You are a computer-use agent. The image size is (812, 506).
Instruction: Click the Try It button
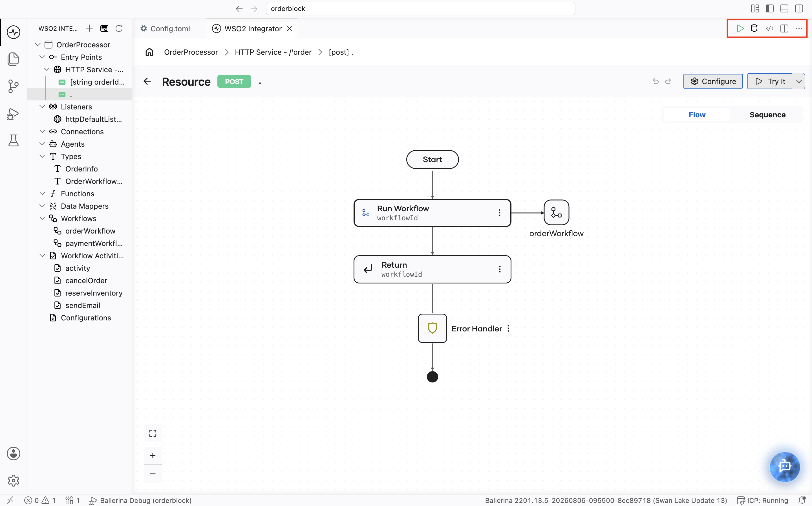(769, 81)
